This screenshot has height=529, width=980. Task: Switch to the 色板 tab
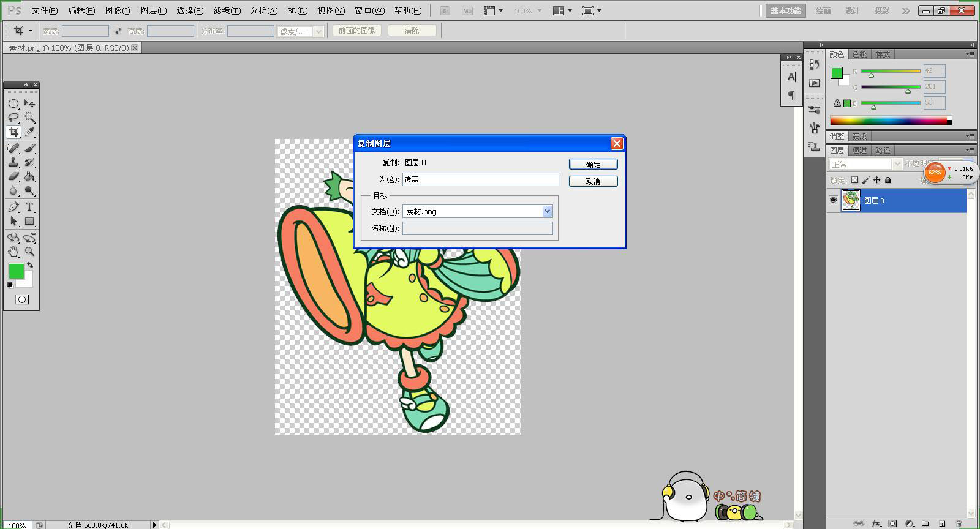tap(859, 54)
